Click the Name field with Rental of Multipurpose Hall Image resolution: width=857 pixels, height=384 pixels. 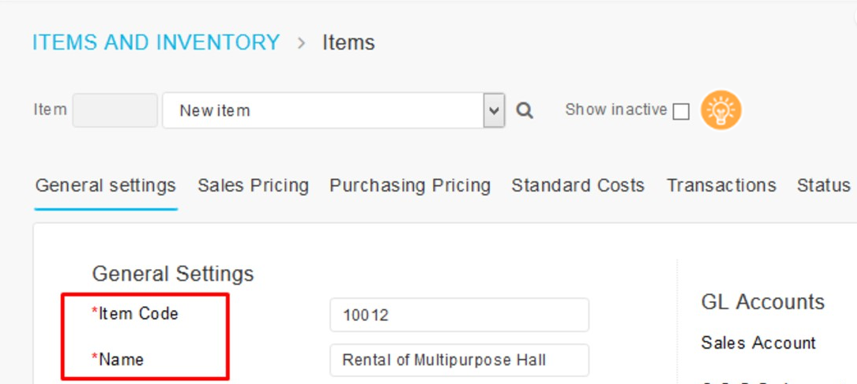459,360
